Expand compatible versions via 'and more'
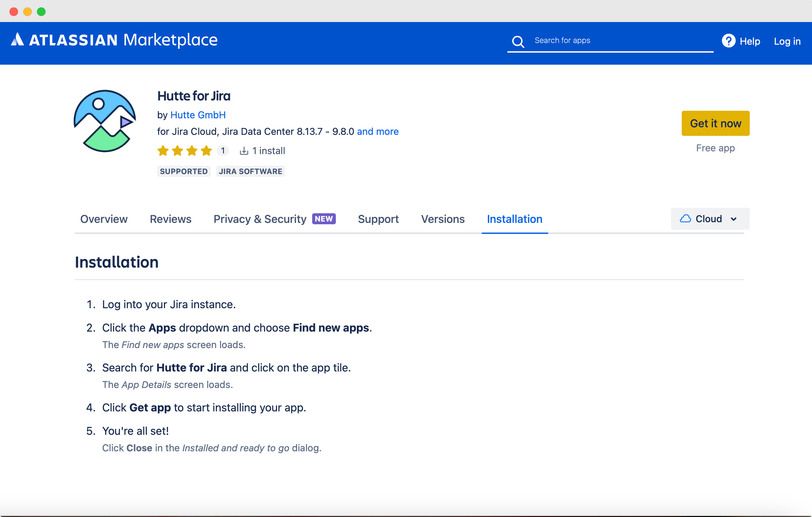The image size is (812, 517). tap(378, 131)
